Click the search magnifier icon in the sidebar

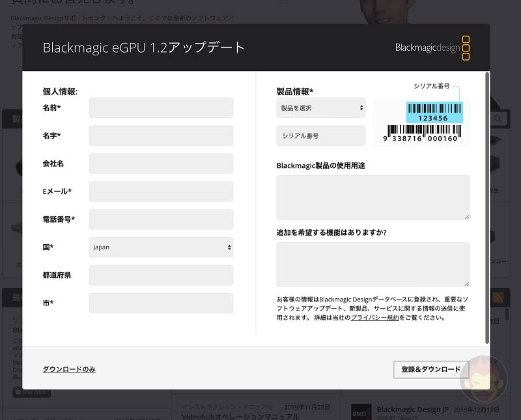pyautogui.click(x=497, y=119)
